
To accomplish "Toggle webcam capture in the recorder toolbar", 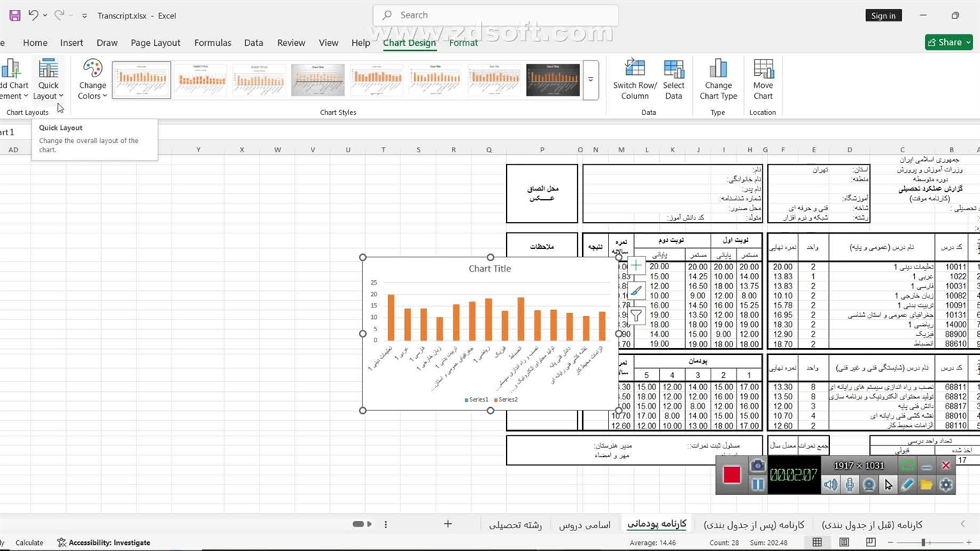I will [x=869, y=484].
